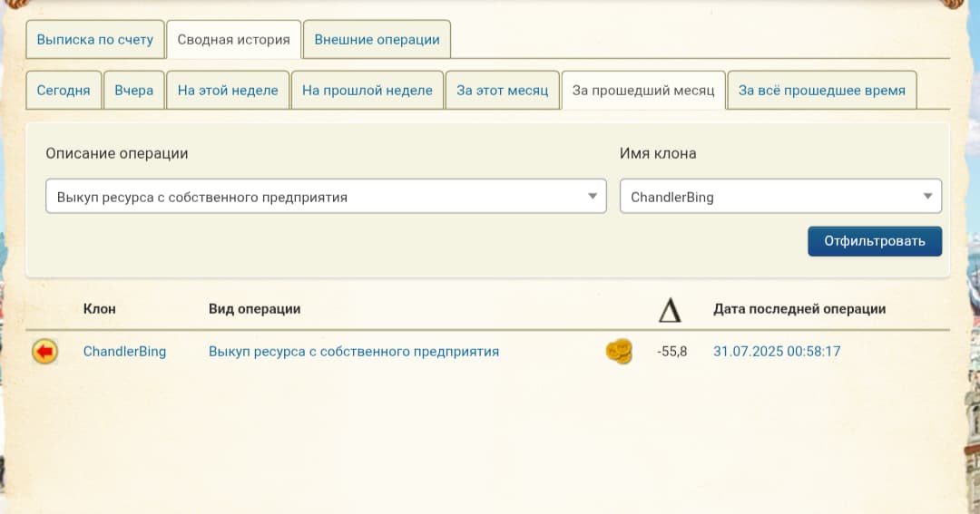This screenshot has height=514, width=980.
Task: Select the На этой неделе tab
Action: click(228, 91)
